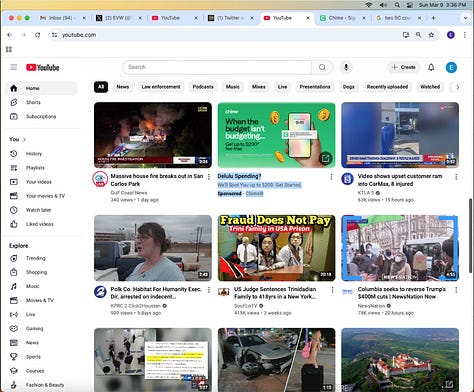Click the YouTube search input field
Screen dimensions: 474x392
click(x=217, y=67)
